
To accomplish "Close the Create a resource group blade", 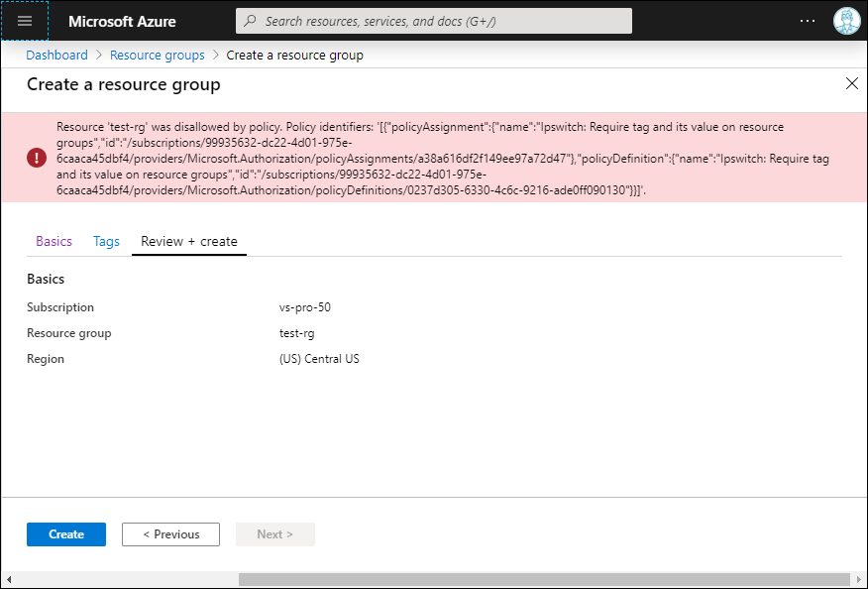I will coord(852,83).
